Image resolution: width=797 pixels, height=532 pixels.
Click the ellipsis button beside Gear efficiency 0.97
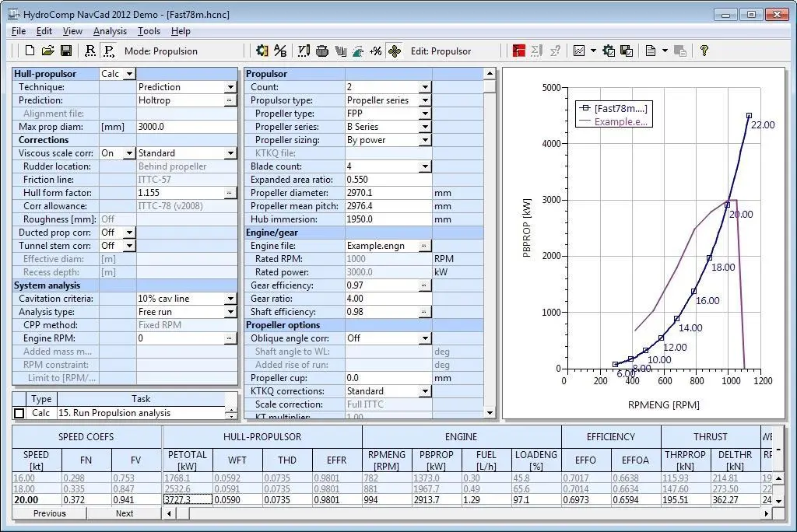(424, 285)
